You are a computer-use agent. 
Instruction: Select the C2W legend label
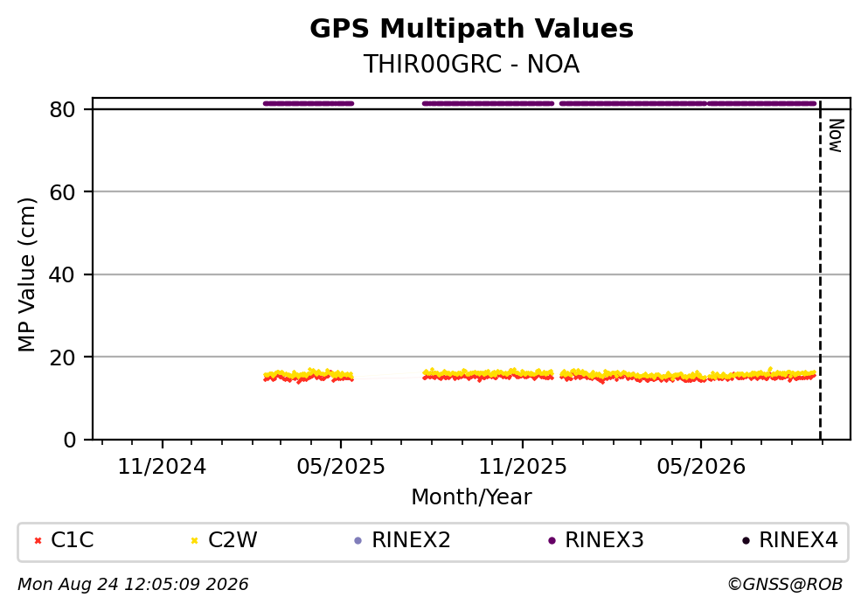point(233,540)
